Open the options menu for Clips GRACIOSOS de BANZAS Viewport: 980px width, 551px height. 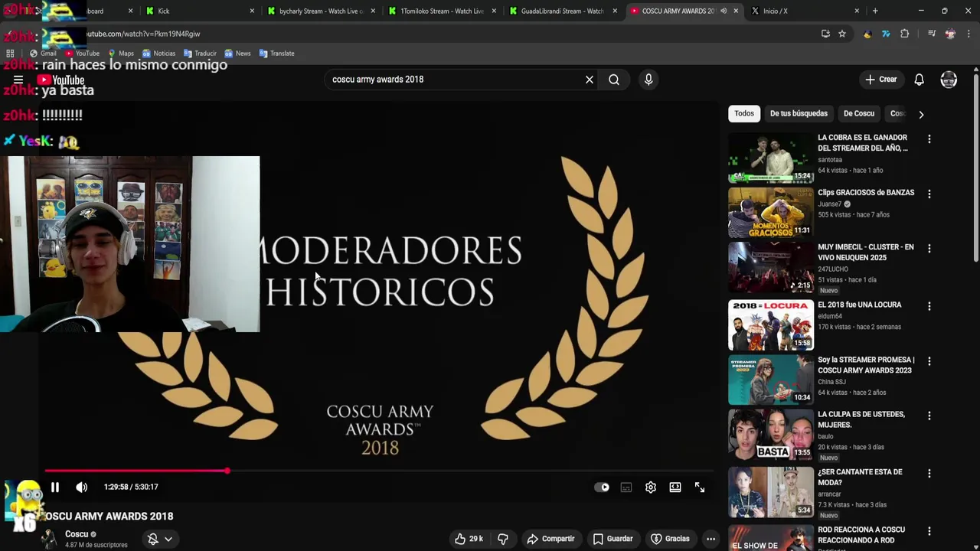coord(929,194)
